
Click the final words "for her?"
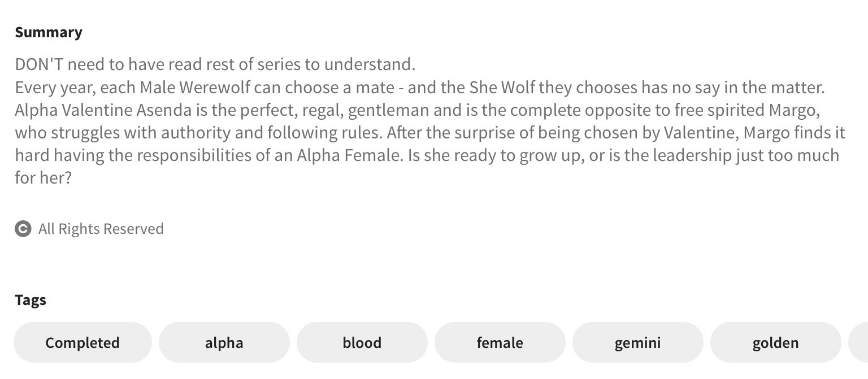pyautogui.click(x=44, y=178)
